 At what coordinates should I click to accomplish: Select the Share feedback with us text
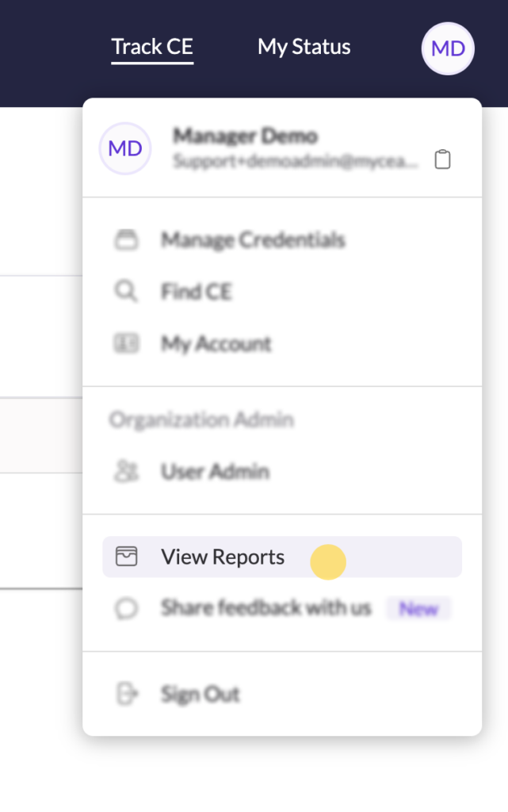coord(265,608)
